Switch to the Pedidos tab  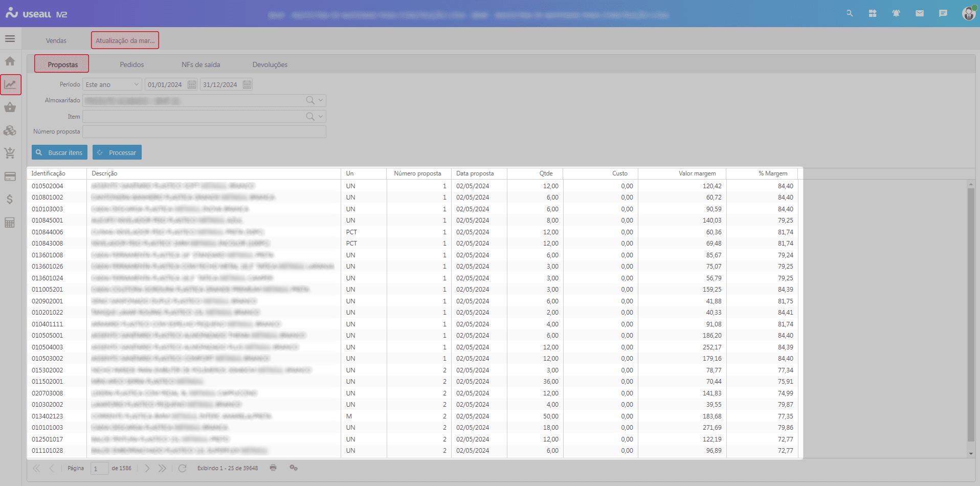point(132,64)
